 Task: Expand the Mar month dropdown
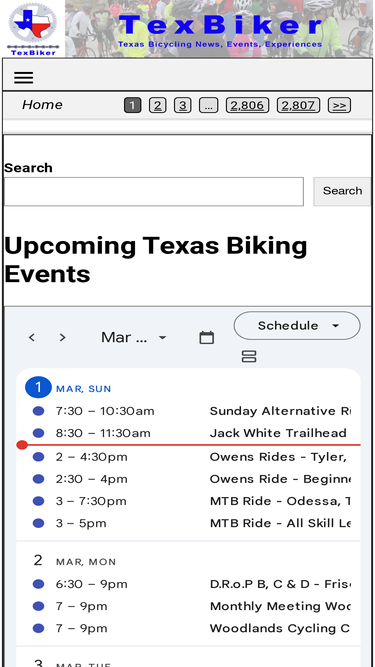(134, 337)
